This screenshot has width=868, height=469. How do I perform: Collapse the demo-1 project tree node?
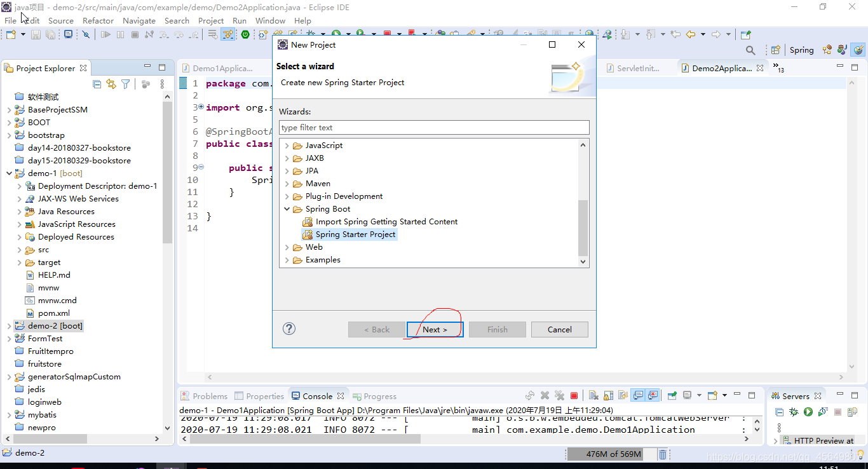pyautogui.click(x=9, y=173)
